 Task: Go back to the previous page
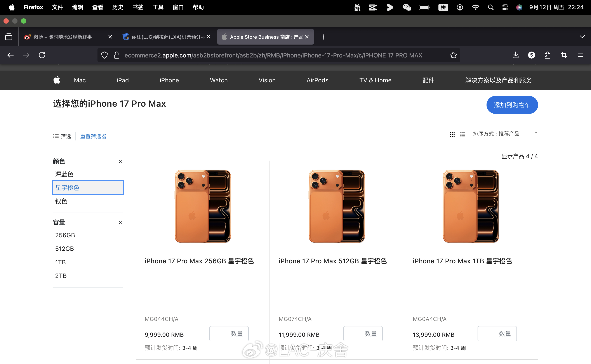10,55
